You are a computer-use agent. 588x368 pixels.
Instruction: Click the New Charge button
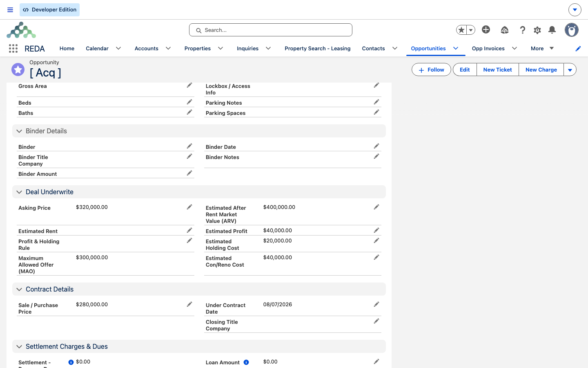541,70
